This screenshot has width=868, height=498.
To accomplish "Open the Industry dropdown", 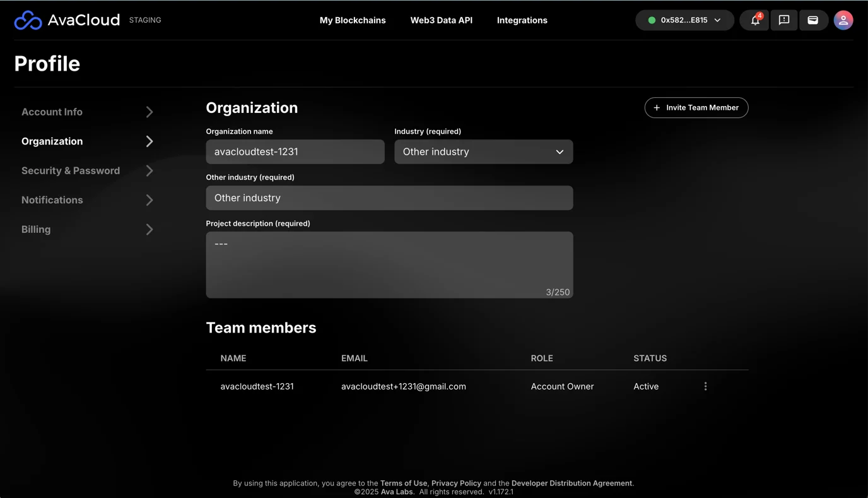I will [483, 151].
